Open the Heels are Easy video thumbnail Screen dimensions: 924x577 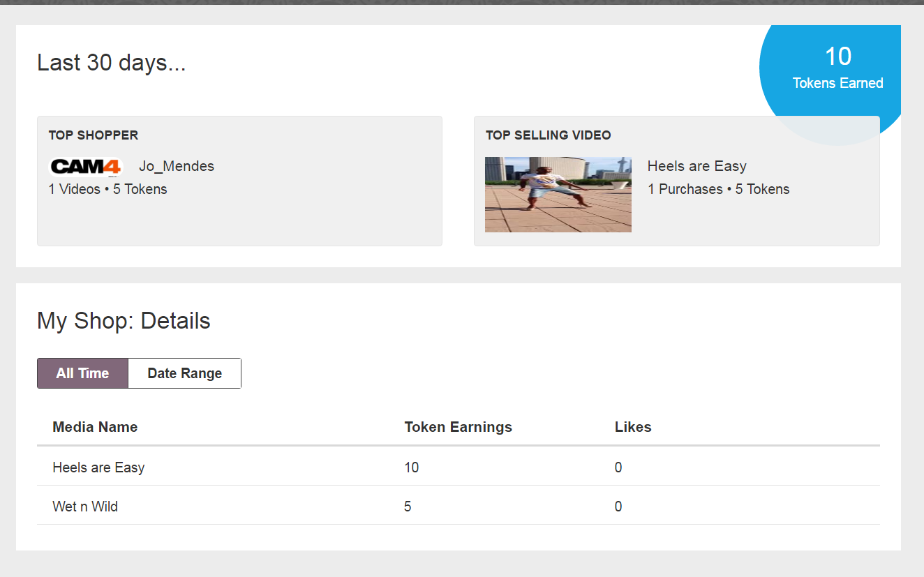558,194
